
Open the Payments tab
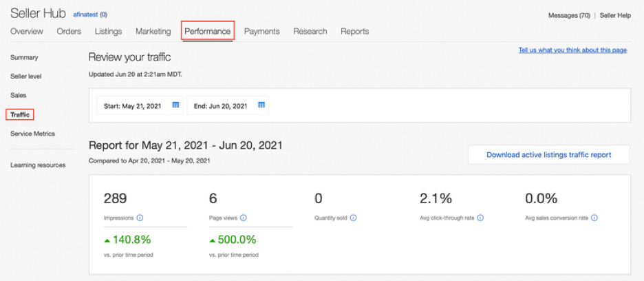(262, 31)
